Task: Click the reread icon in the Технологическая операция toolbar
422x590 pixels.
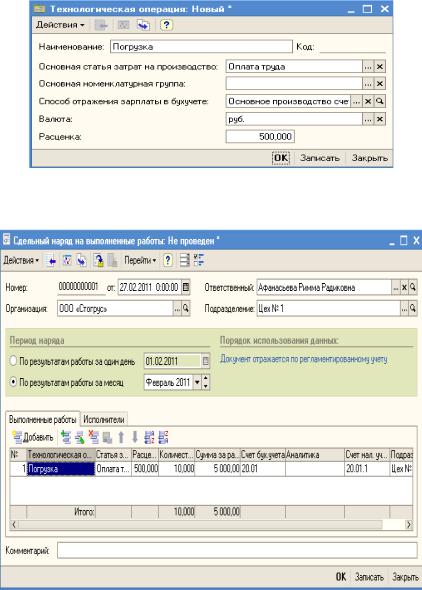Action: [123, 25]
